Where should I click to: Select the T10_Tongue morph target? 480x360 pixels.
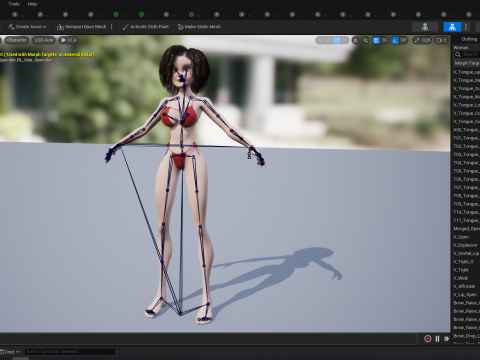(x=466, y=212)
